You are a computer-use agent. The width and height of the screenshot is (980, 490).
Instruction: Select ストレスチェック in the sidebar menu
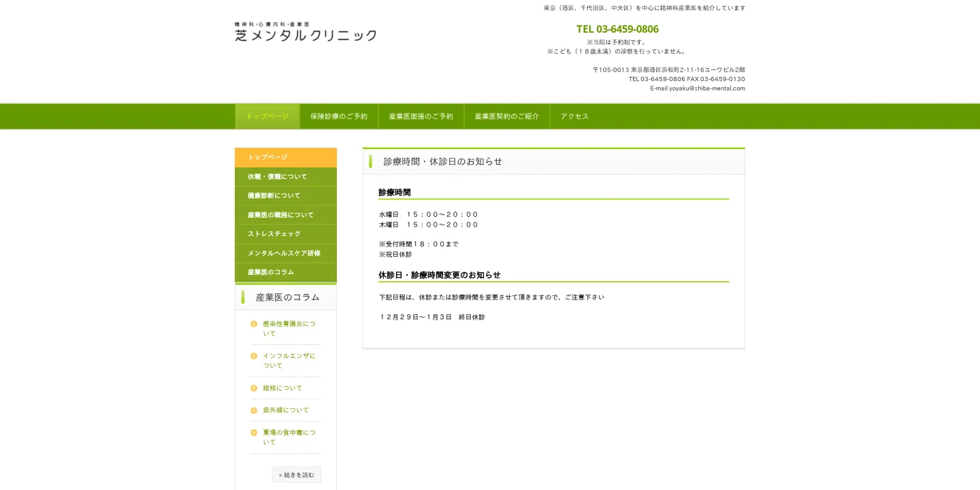pyautogui.click(x=285, y=234)
